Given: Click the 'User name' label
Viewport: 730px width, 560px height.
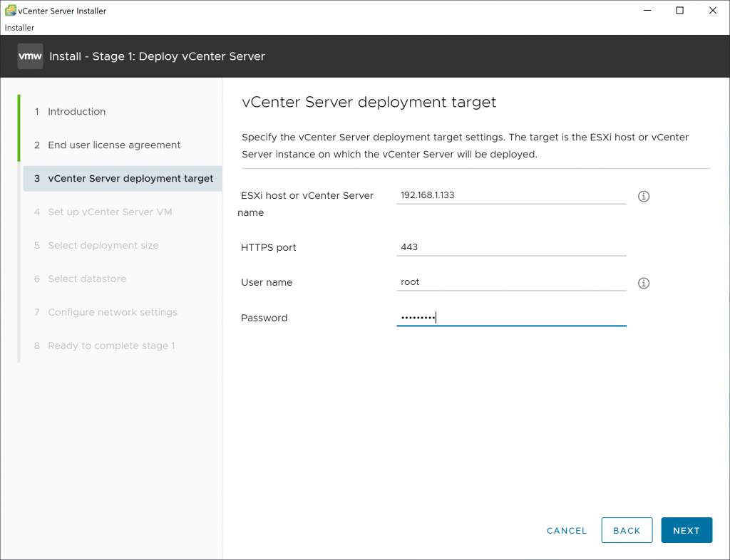Looking at the screenshot, I should (x=267, y=282).
